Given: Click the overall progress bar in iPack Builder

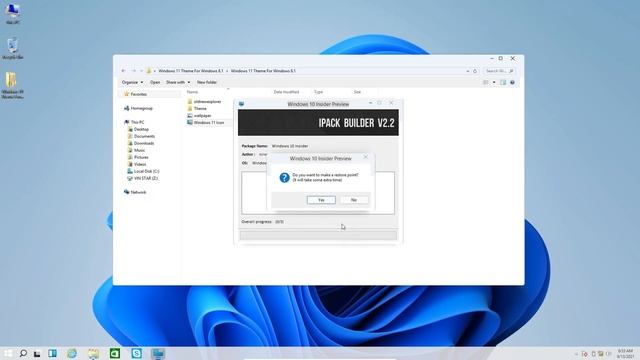Looking at the screenshot, I should tap(318, 235).
